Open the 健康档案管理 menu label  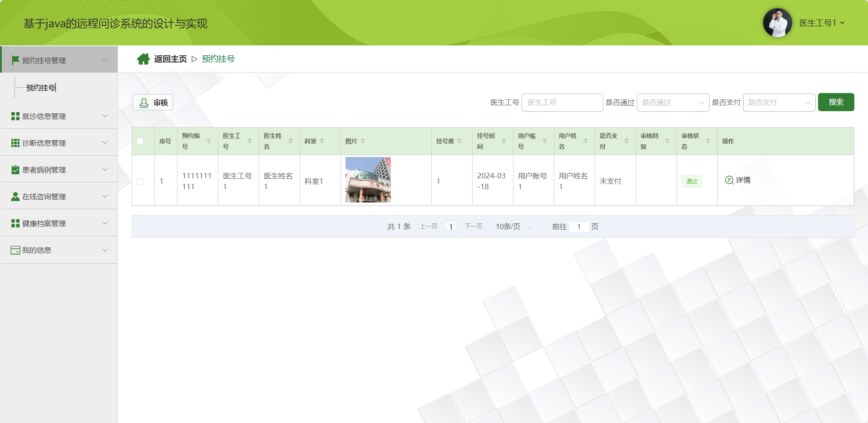pyautogui.click(x=44, y=223)
